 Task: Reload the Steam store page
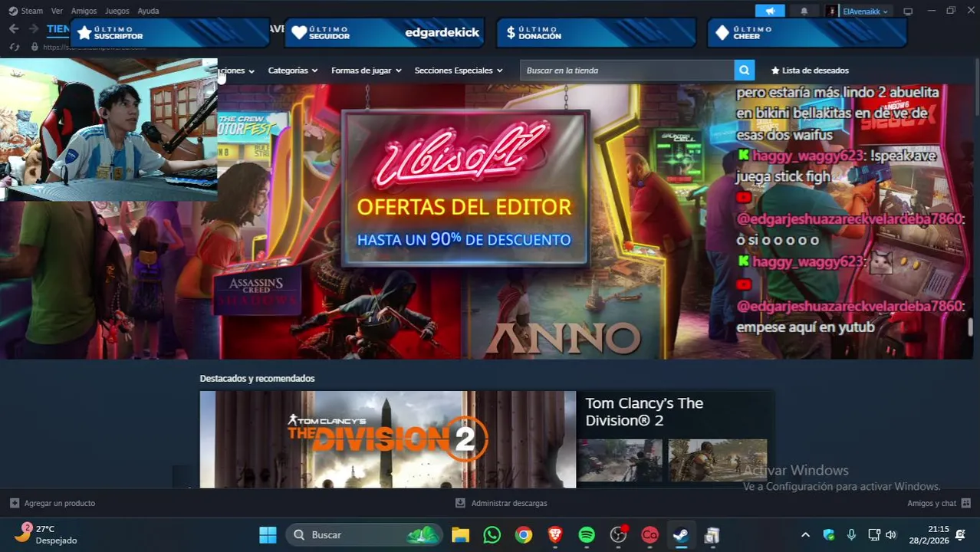click(14, 47)
